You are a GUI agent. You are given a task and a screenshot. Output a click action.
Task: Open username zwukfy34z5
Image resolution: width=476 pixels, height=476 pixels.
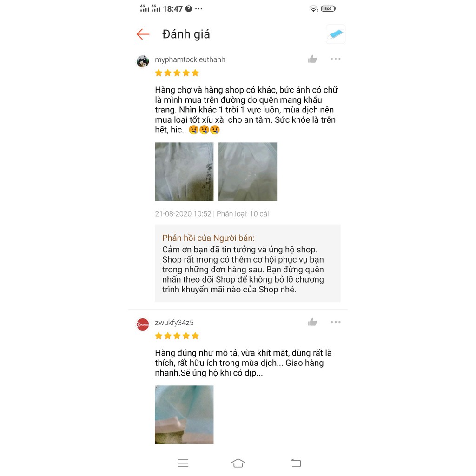point(174,323)
